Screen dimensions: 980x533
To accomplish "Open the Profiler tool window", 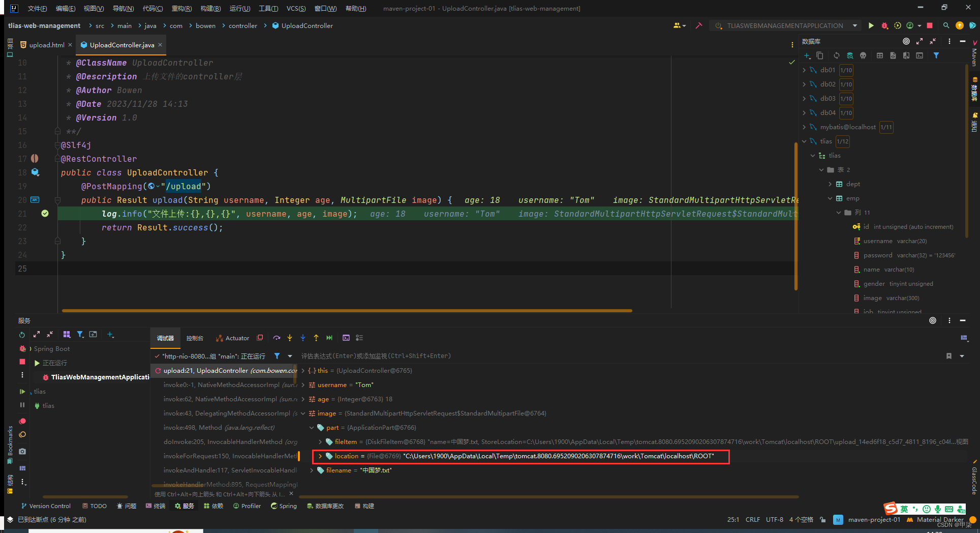I will [x=247, y=506].
